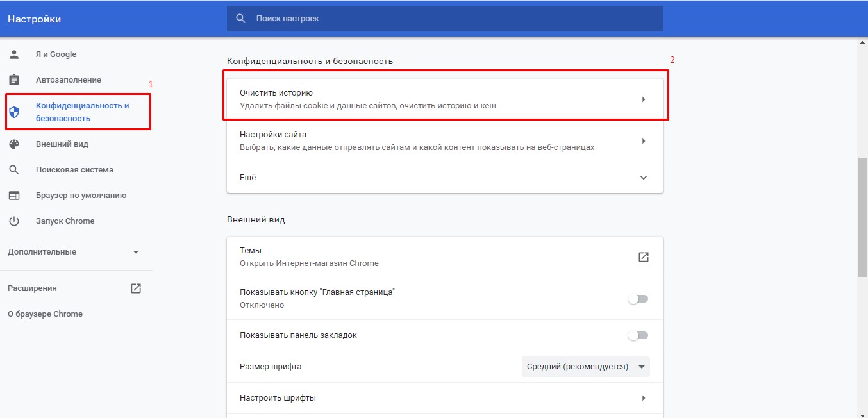Click the magnifier icon for Поисковая система

coord(14,170)
